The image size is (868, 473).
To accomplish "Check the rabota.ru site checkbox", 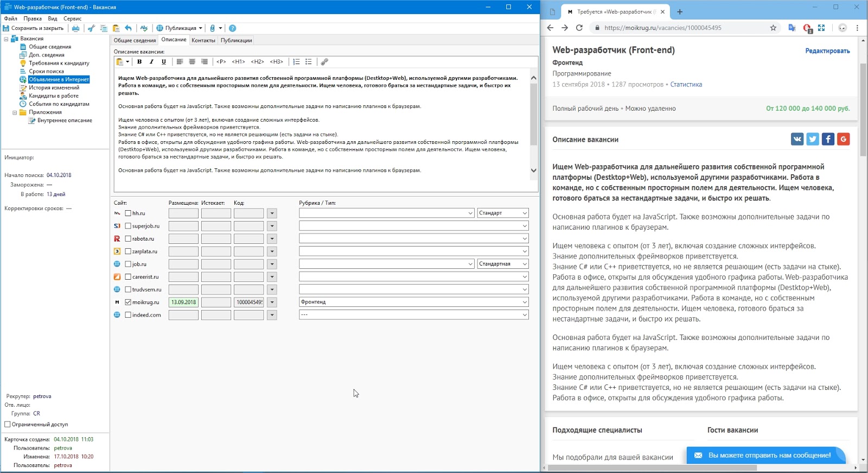I will pyautogui.click(x=128, y=238).
